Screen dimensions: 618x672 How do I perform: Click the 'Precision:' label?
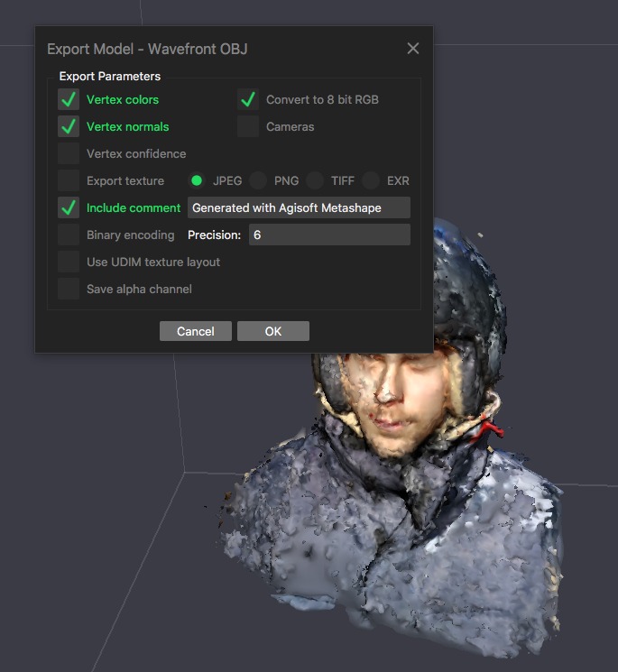215,235
